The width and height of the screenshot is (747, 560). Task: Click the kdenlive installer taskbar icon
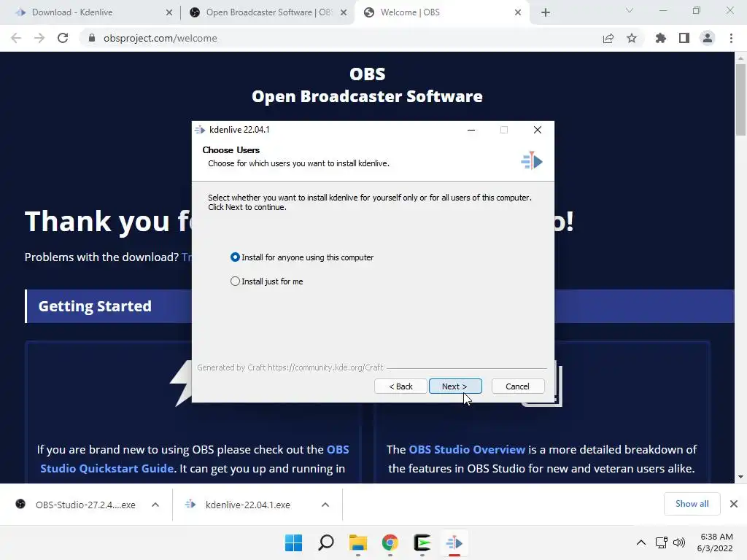[454, 542]
